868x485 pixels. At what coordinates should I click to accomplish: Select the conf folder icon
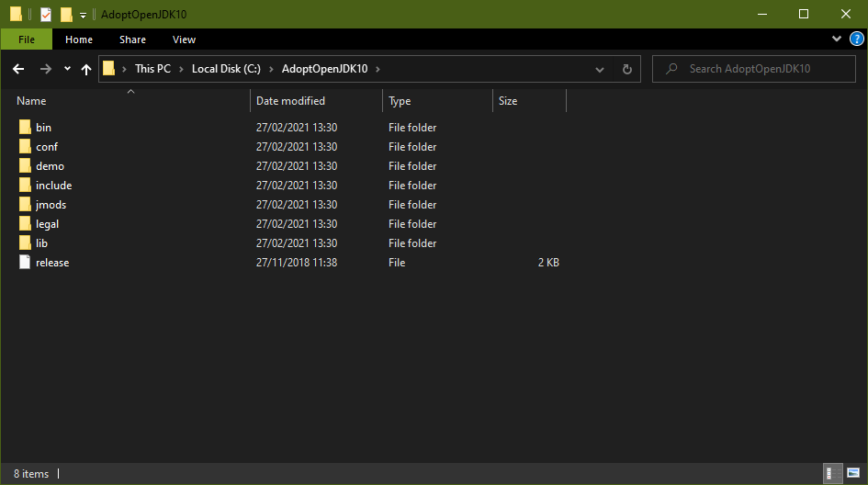coord(25,146)
